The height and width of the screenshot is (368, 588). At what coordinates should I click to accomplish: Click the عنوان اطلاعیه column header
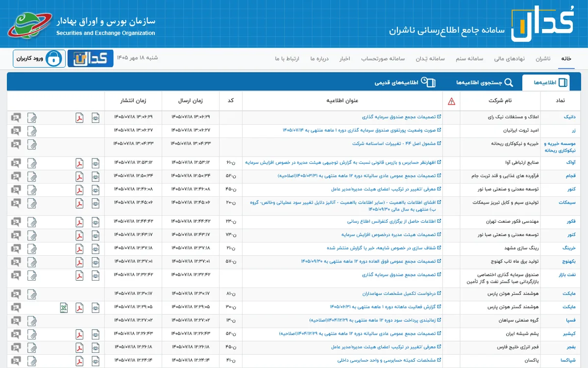343,101
